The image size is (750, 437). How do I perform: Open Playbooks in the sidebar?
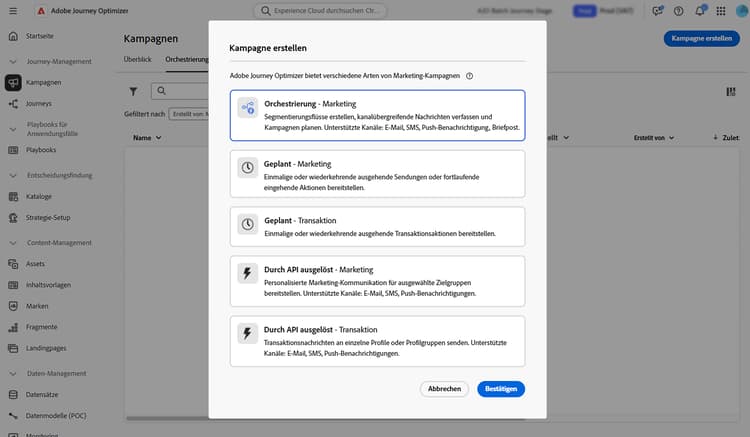[41, 150]
